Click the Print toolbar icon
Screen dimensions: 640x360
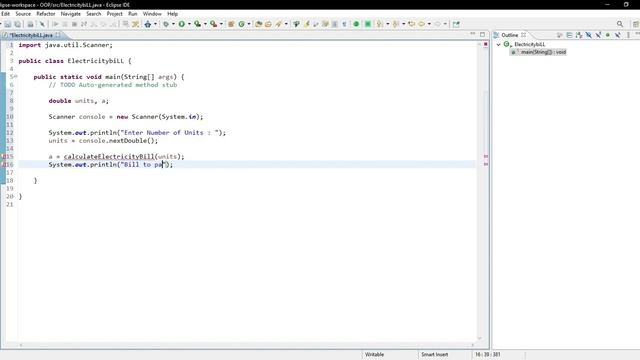click(30, 24)
